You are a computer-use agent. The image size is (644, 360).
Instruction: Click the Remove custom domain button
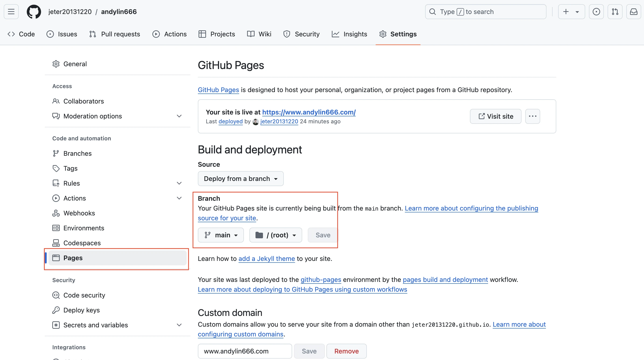[346, 351]
